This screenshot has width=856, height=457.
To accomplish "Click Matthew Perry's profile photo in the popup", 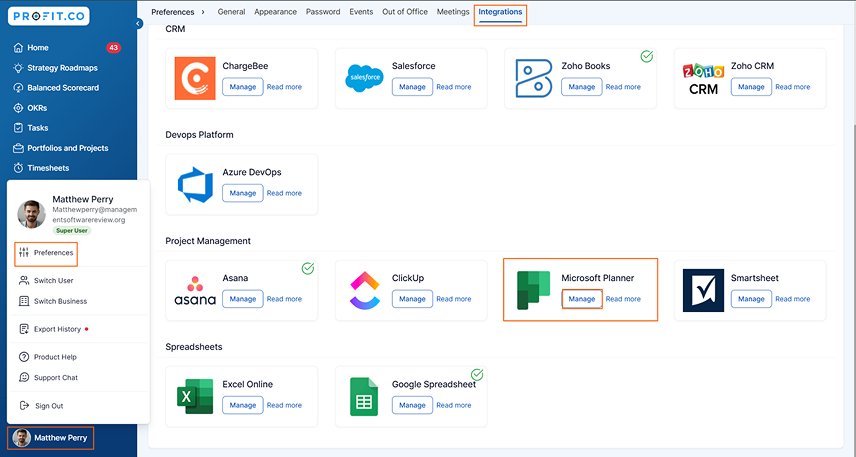I will pyautogui.click(x=31, y=213).
